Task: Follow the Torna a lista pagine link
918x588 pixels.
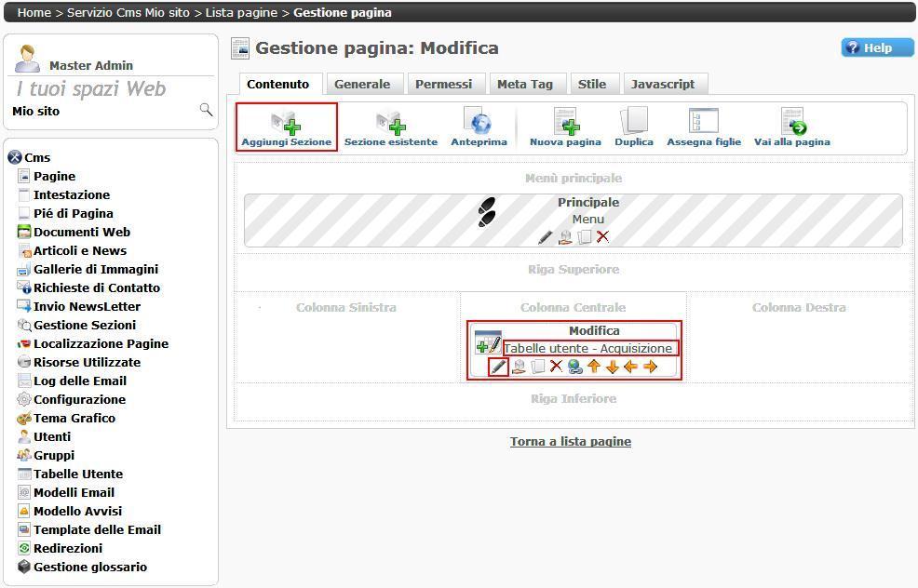Action: 570,441
